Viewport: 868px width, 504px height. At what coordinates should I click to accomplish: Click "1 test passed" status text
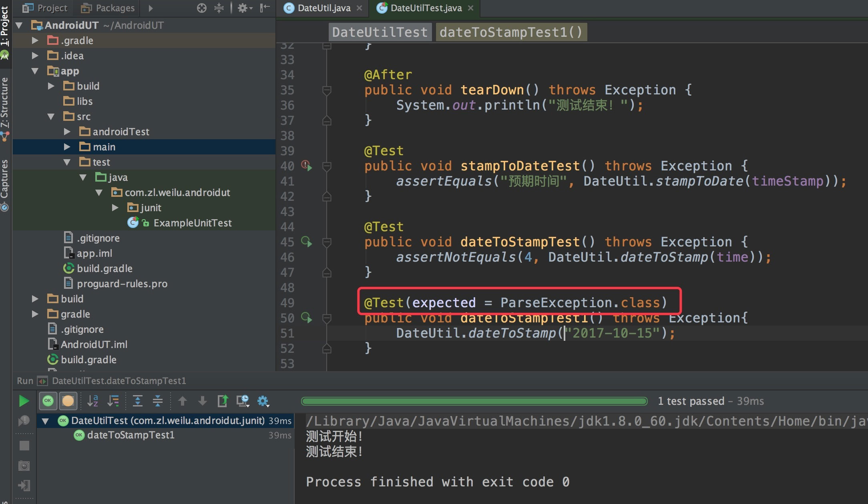click(x=691, y=401)
